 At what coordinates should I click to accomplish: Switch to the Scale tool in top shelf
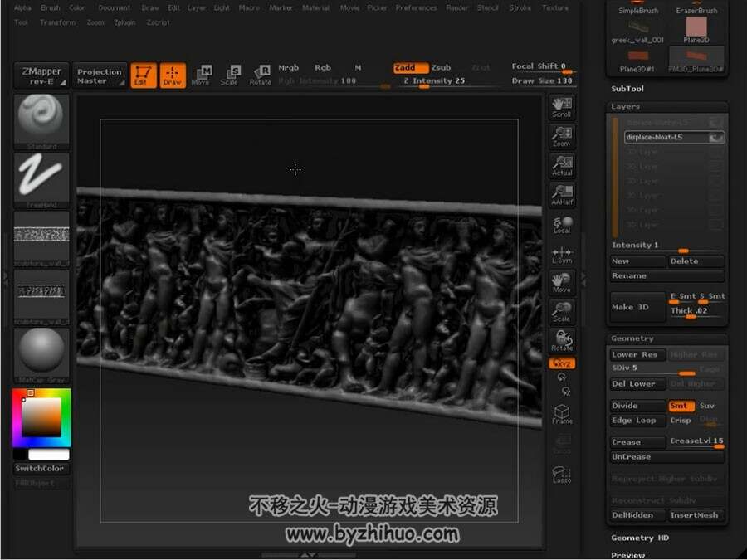coord(230,75)
